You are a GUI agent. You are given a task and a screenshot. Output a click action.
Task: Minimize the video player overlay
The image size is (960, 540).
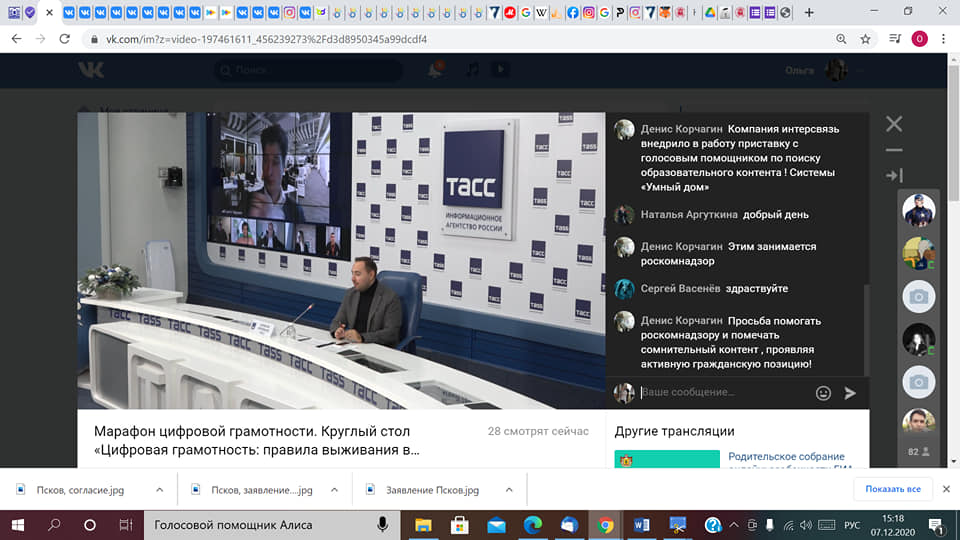pos(894,149)
